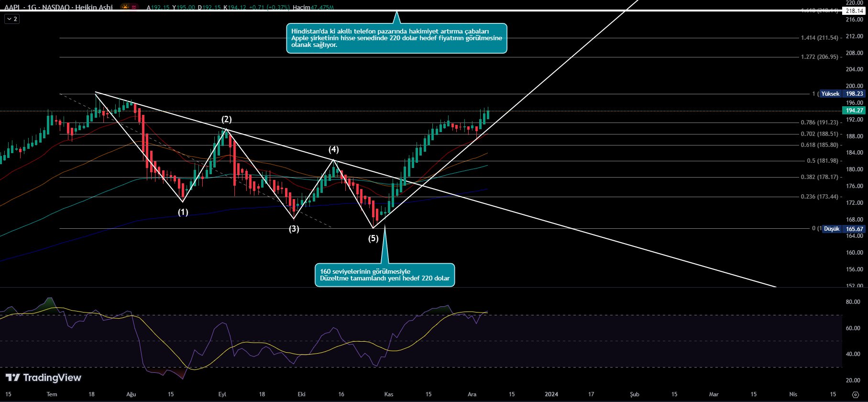The height and width of the screenshot is (402, 868).
Task: Select Fibonacci level 0.5 (181.98)
Action: [823, 161]
